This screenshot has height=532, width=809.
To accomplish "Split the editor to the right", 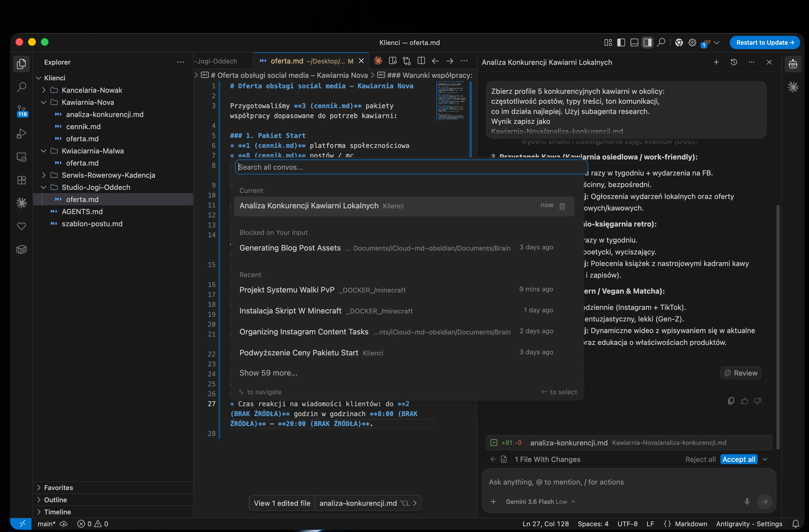I will point(421,61).
